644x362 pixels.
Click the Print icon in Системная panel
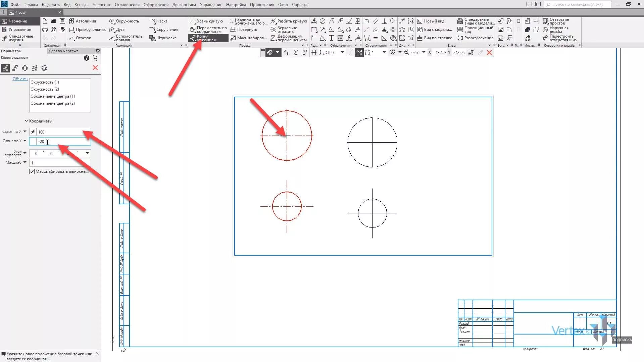click(x=45, y=30)
